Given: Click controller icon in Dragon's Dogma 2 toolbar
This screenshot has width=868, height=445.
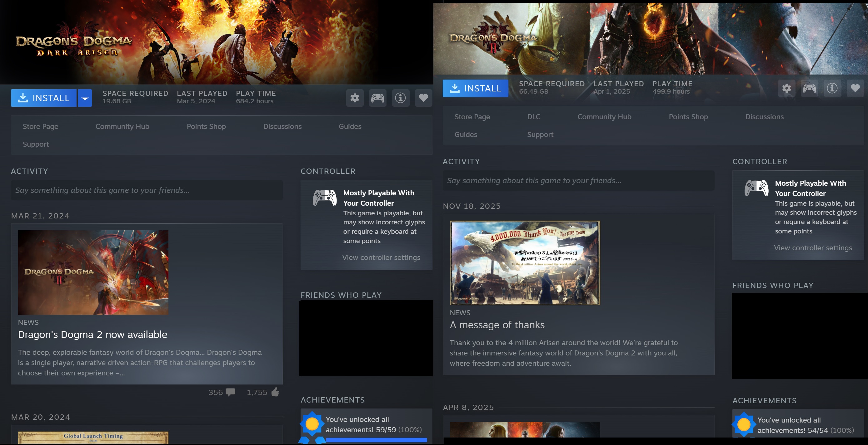Looking at the screenshot, I should 809,89.
